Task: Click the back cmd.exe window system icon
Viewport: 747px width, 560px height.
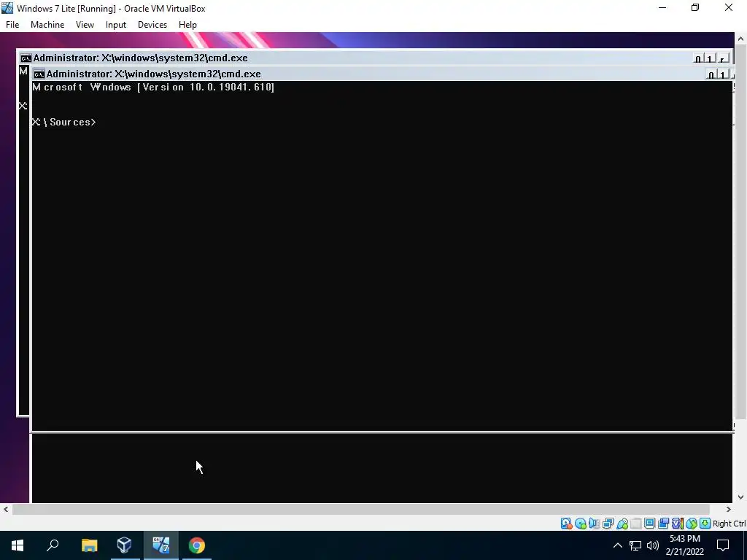Action: pos(26,58)
